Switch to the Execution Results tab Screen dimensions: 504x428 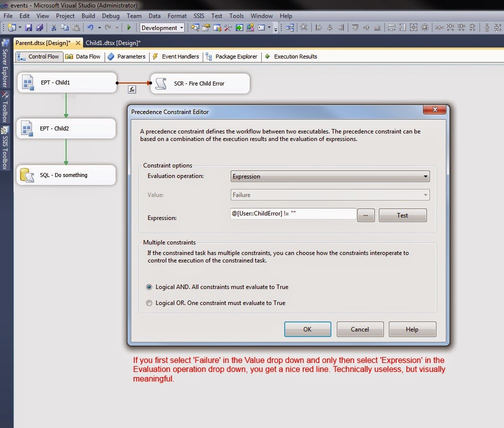click(291, 56)
